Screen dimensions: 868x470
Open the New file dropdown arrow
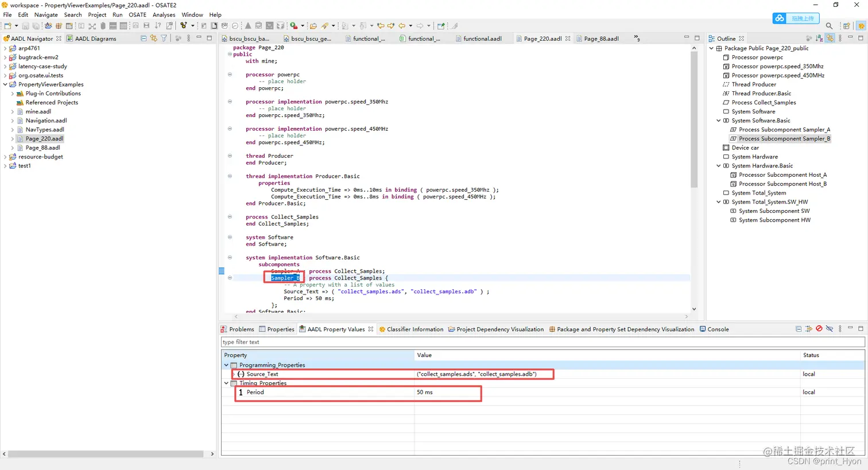[x=16, y=26]
